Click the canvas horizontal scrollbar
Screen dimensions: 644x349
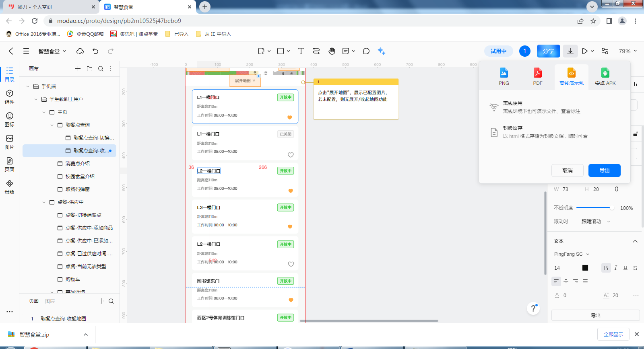369,321
